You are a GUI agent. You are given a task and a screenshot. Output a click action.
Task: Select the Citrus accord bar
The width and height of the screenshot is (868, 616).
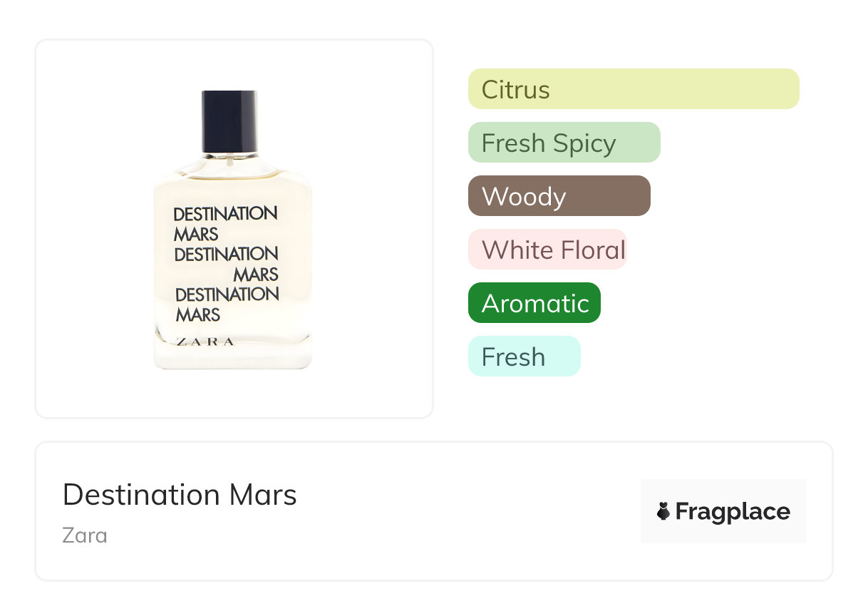(x=633, y=89)
